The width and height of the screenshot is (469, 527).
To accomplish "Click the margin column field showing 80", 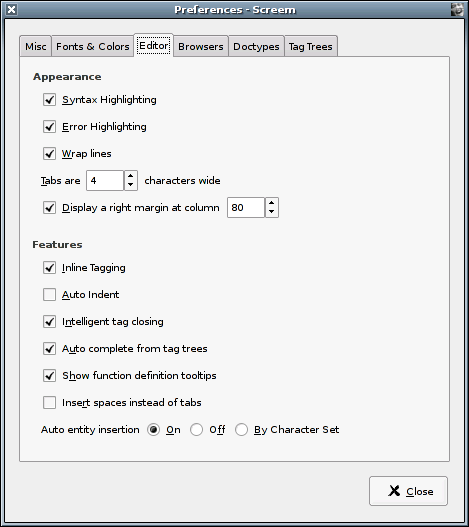I will (246, 207).
